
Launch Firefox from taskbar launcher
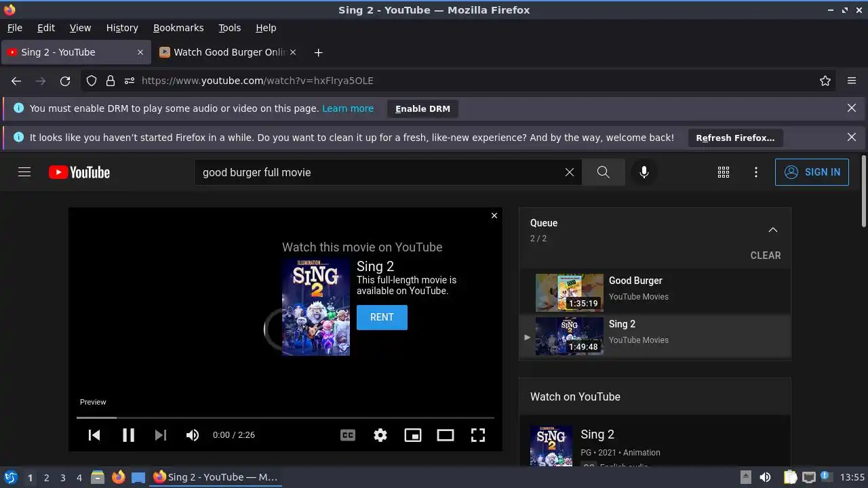tap(118, 477)
